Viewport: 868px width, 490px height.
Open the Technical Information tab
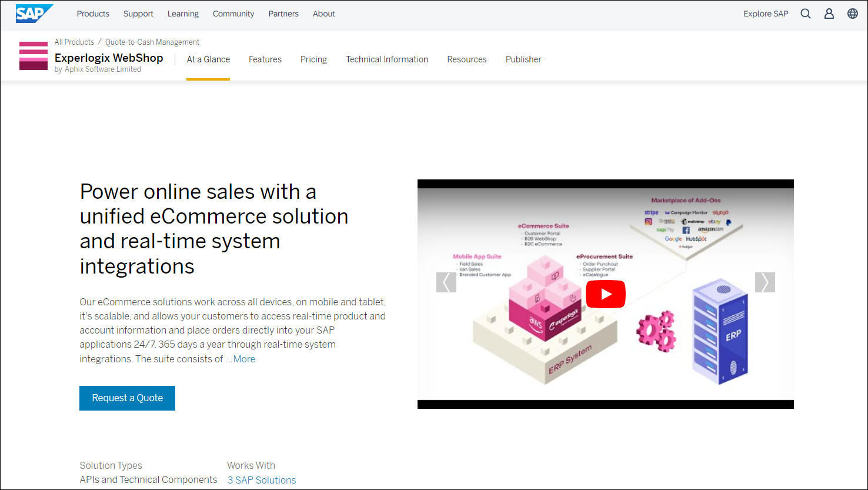387,59
